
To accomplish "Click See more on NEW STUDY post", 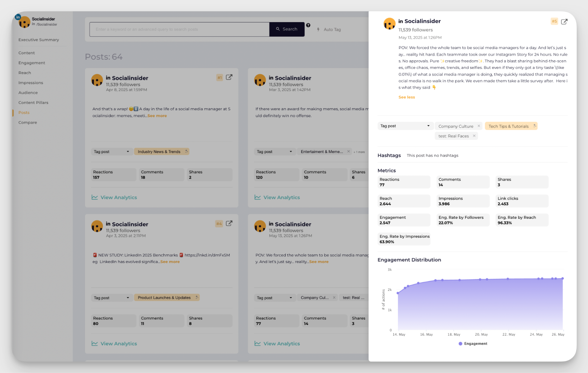I will [170, 262].
